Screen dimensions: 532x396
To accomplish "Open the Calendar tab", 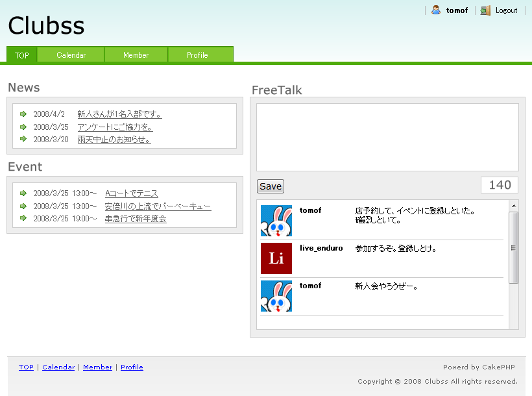I will 71,55.
